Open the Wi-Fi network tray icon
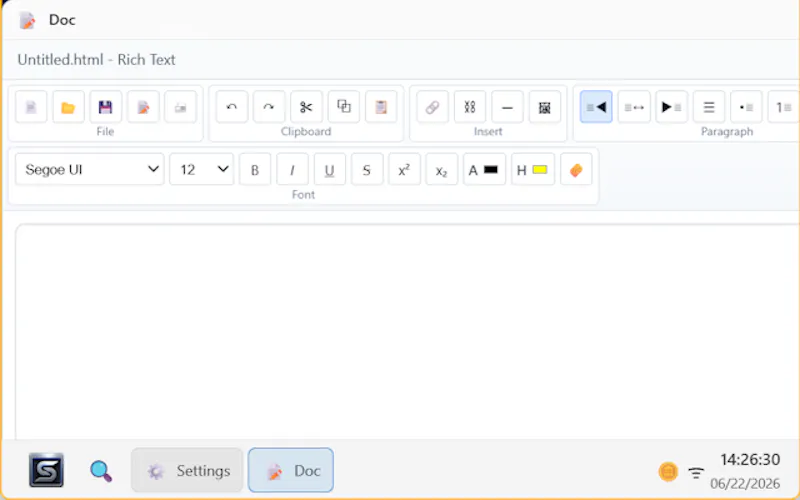Image resolution: width=800 pixels, height=500 pixels. tap(696, 472)
